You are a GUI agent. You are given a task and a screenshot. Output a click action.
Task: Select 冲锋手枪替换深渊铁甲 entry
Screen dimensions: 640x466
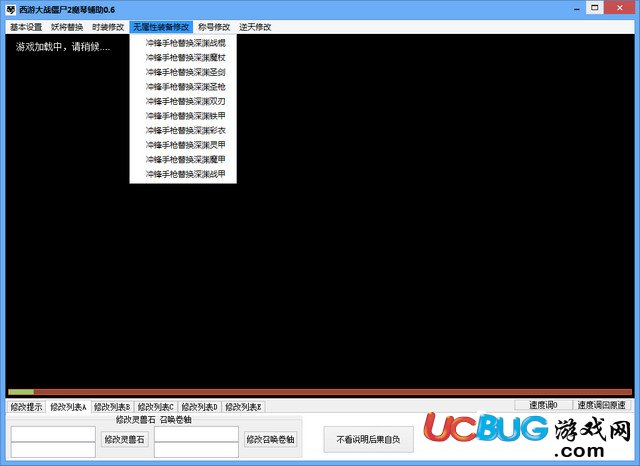click(183, 116)
